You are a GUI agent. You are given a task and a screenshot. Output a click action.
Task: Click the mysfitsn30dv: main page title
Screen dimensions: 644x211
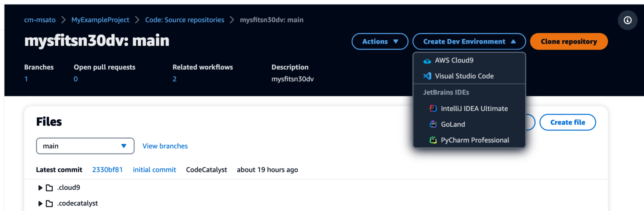pyautogui.click(x=97, y=41)
